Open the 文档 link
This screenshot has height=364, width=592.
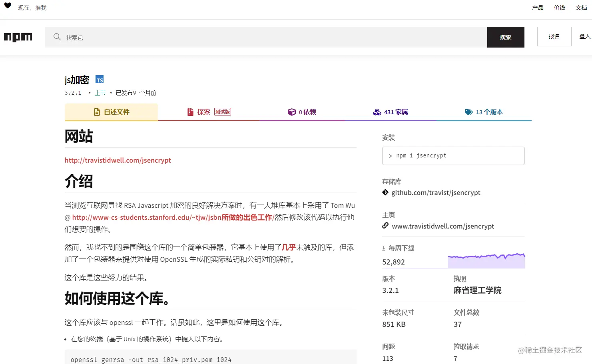point(581,8)
